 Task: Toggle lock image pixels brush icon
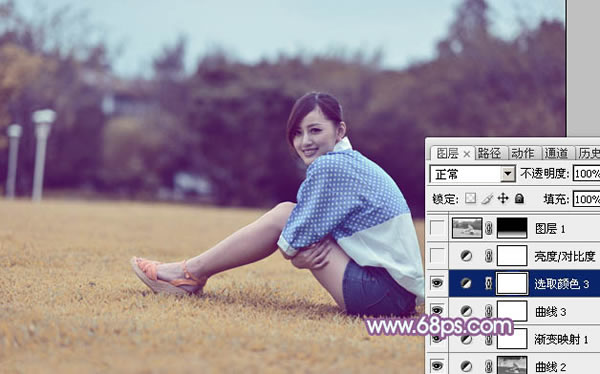[x=487, y=199]
